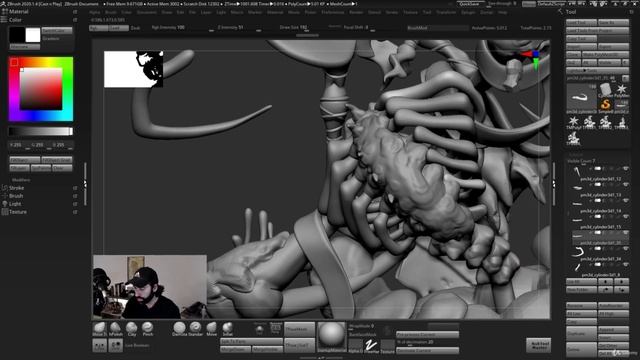Open the FreeHand stroke picker
Screen dimensions: 640x360
371,346
